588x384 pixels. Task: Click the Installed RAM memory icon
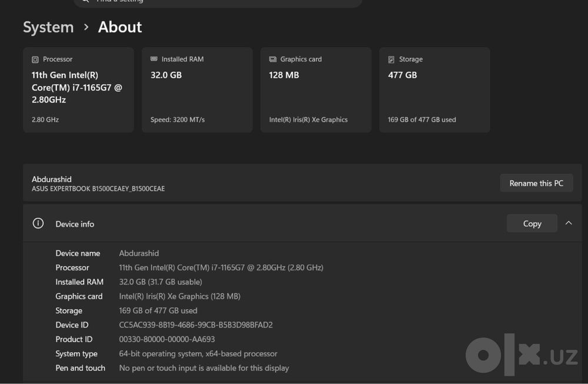(x=153, y=59)
